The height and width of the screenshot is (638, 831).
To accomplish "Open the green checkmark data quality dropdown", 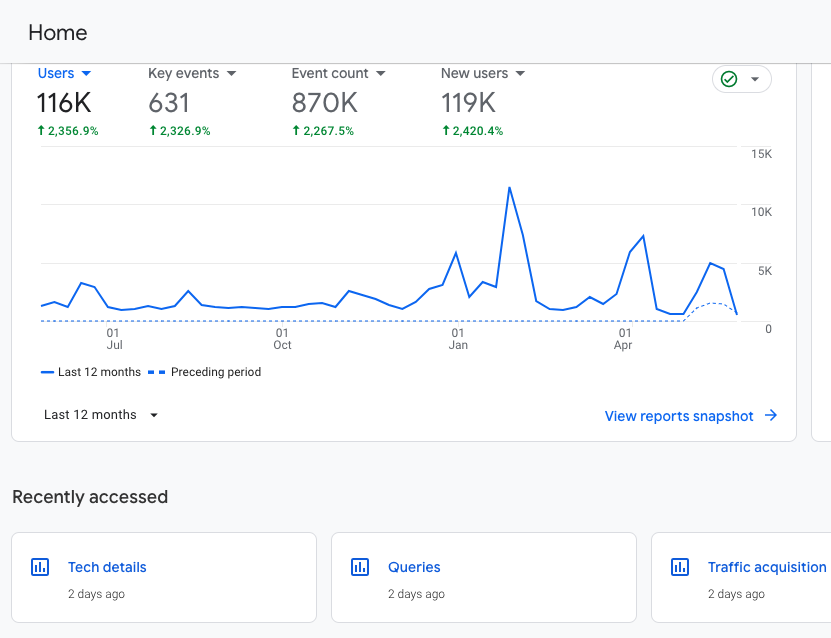I will (x=741, y=79).
